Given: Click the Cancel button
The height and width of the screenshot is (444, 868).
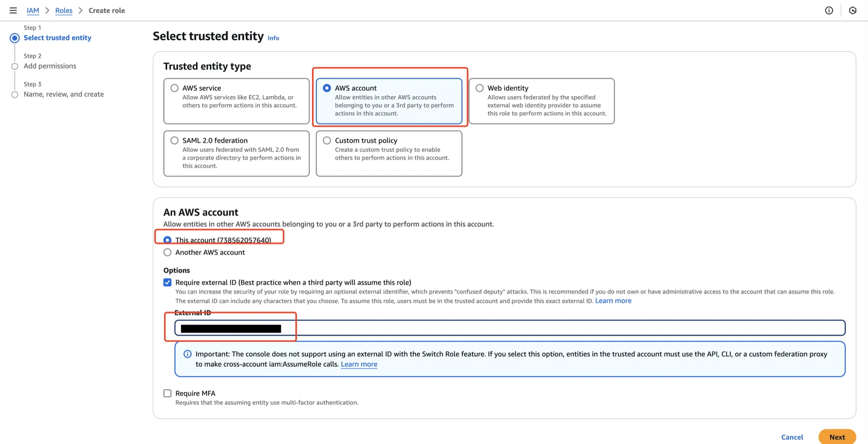Looking at the screenshot, I should pos(792,437).
